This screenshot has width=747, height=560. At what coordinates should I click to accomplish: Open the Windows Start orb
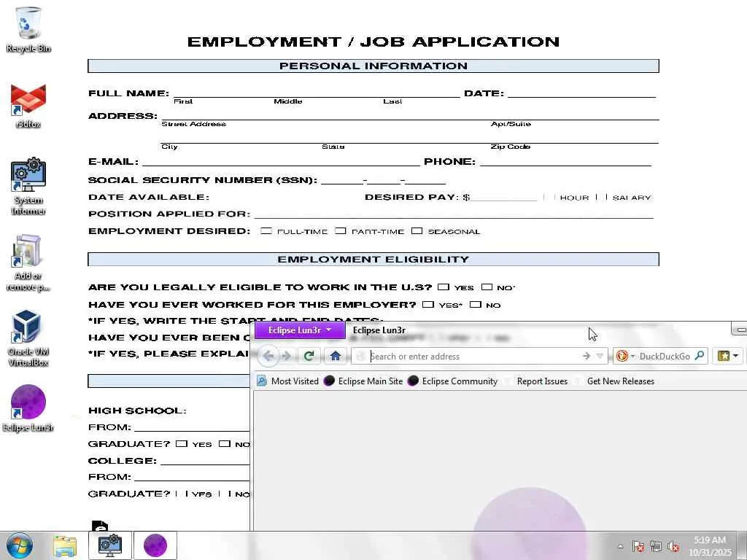coord(20,545)
